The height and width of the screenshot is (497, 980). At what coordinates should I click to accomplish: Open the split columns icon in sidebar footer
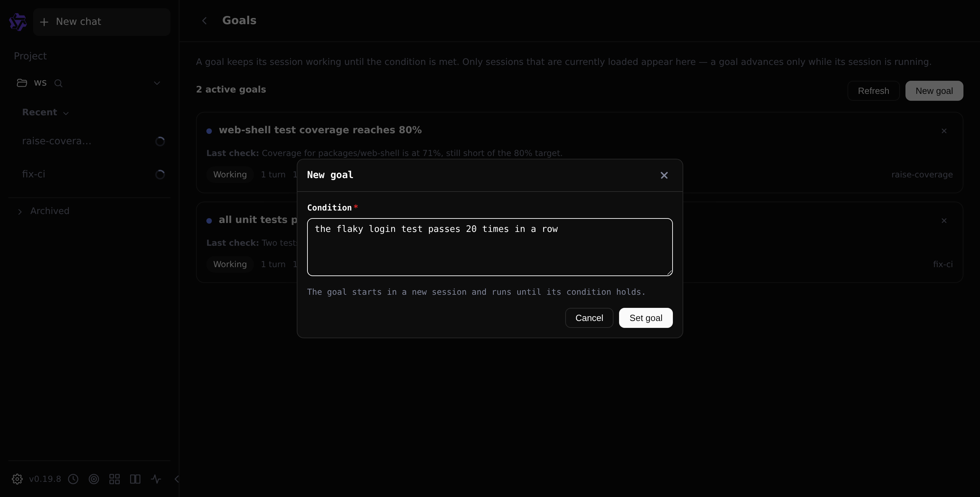tap(135, 479)
